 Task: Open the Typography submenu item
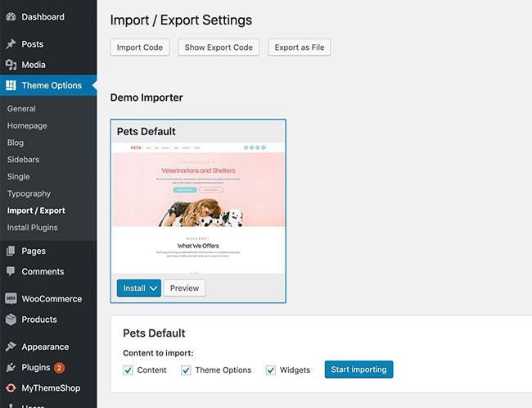click(29, 193)
